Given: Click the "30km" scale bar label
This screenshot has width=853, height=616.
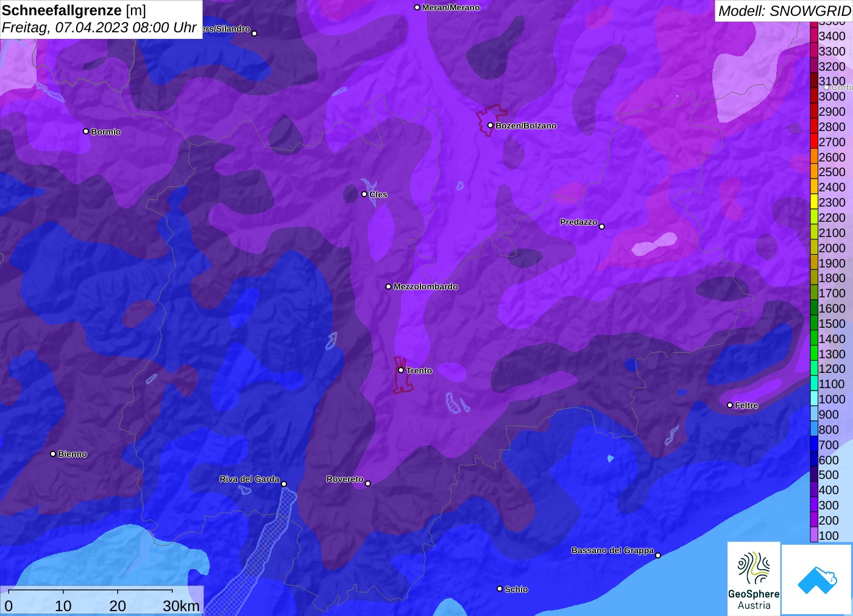Looking at the screenshot, I should tap(181, 606).
